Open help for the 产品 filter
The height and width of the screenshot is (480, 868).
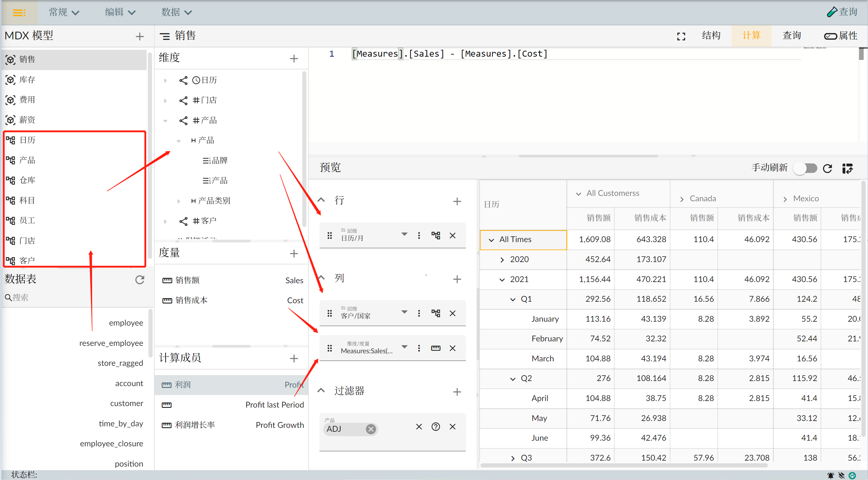(x=436, y=427)
